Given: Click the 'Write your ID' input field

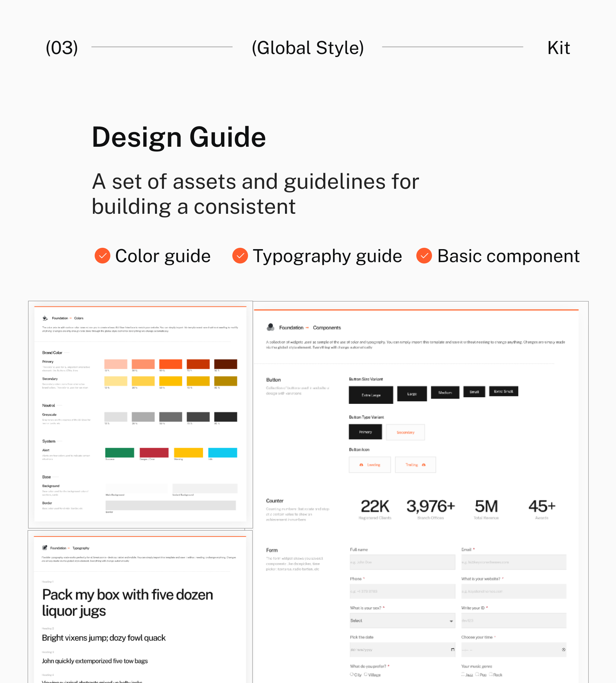Looking at the screenshot, I should (x=513, y=620).
